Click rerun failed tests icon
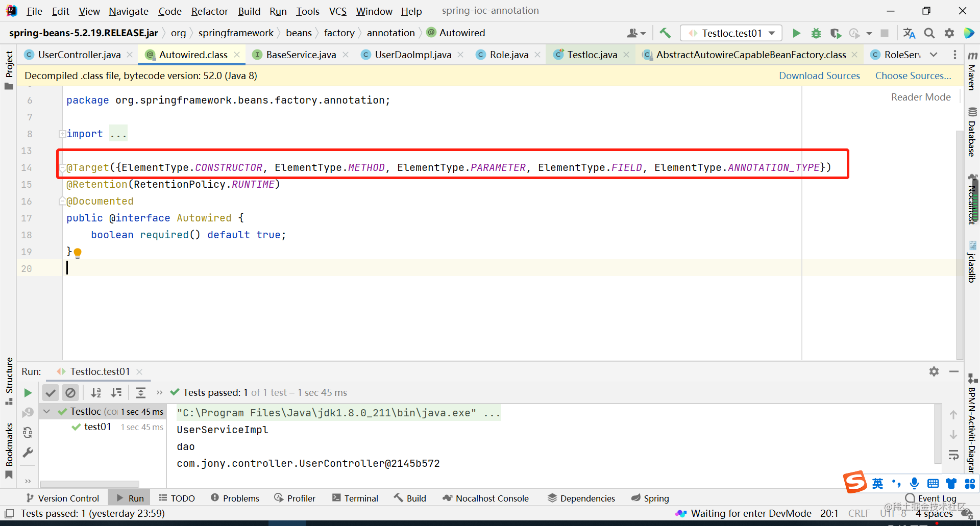Viewport: 980px width, 526px height. [x=28, y=412]
